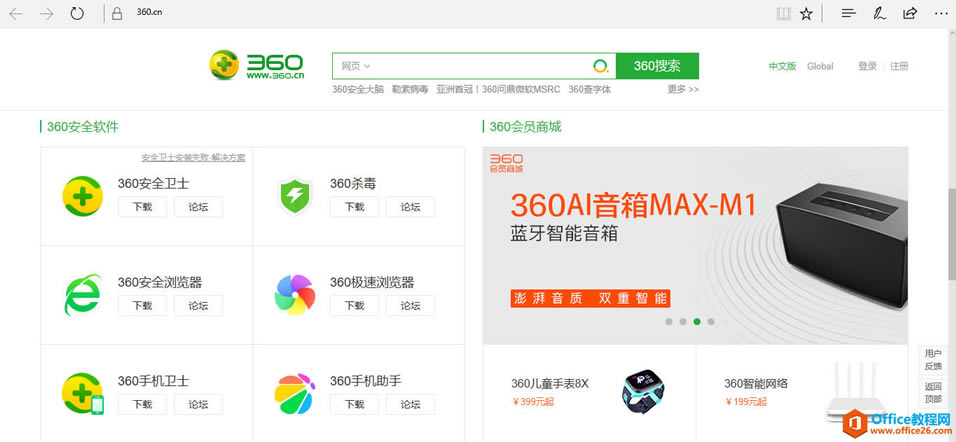Image resolution: width=956 pixels, height=442 pixels.
Task: Click the 注册 register link
Action: [x=899, y=66]
